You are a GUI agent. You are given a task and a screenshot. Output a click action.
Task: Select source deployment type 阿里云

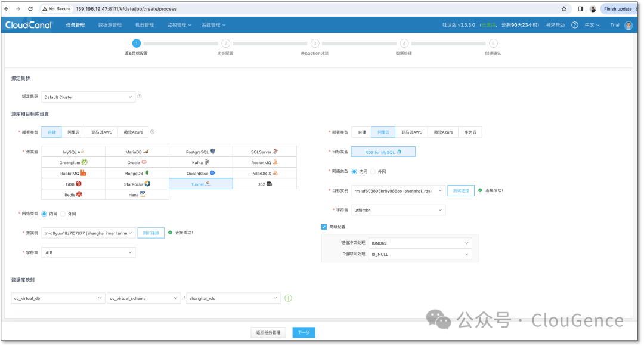73,132
